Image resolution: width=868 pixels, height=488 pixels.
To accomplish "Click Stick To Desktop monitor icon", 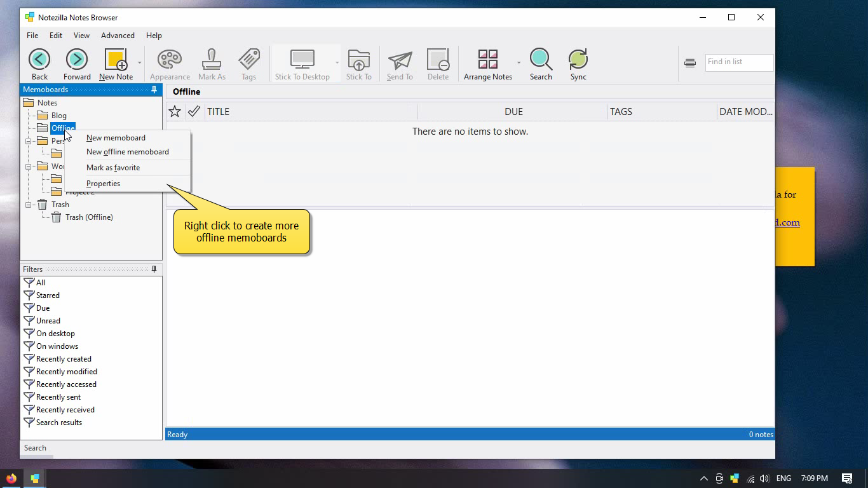I will (302, 65).
